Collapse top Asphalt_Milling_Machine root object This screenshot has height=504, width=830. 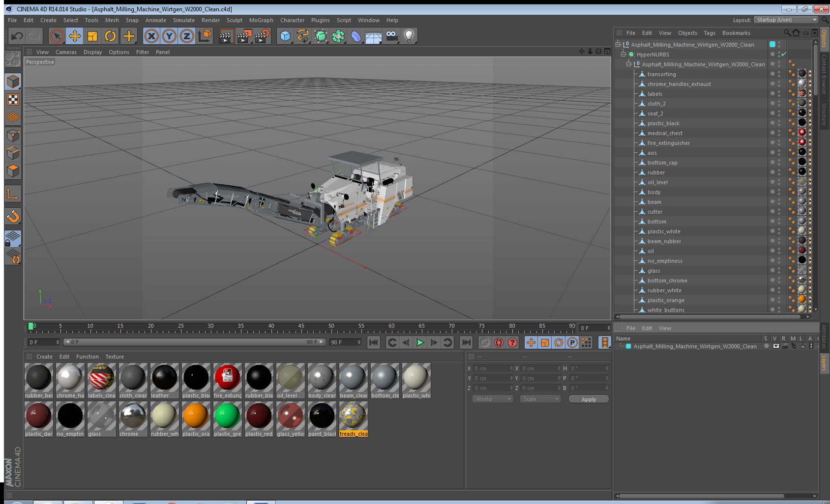tap(618, 44)
